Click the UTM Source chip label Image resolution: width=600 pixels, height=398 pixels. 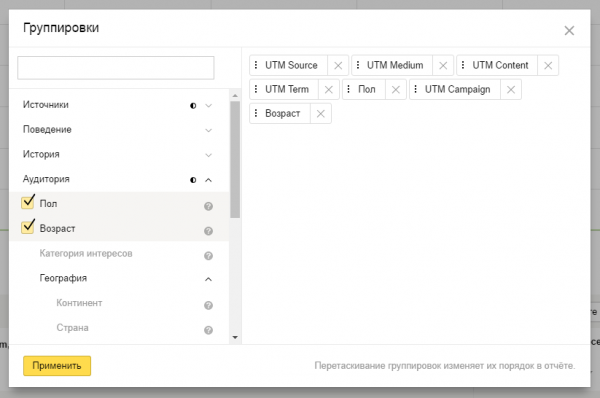coord(291,65)
